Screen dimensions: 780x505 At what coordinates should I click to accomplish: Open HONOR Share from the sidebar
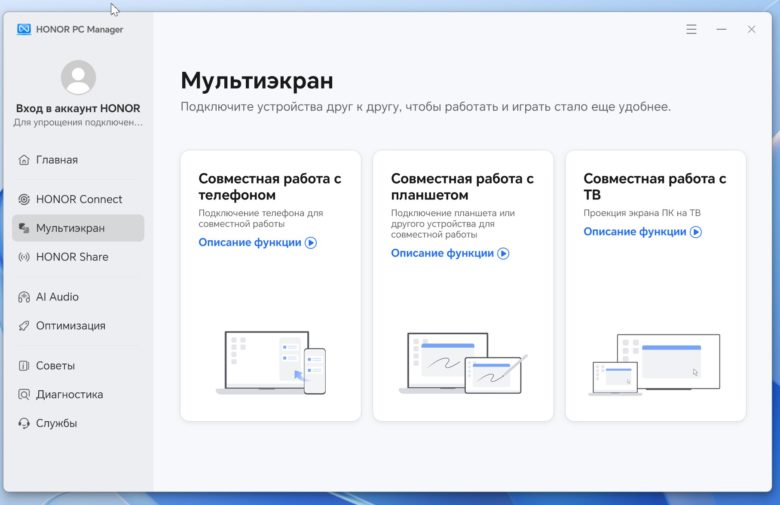coord(78,257)
